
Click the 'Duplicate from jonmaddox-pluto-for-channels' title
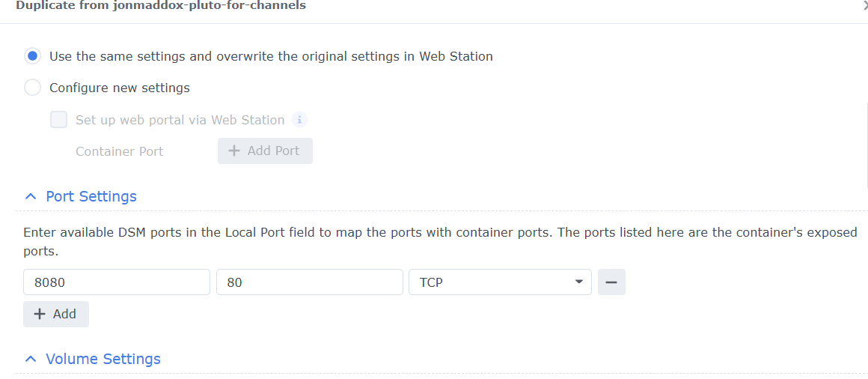click(160, 6)
